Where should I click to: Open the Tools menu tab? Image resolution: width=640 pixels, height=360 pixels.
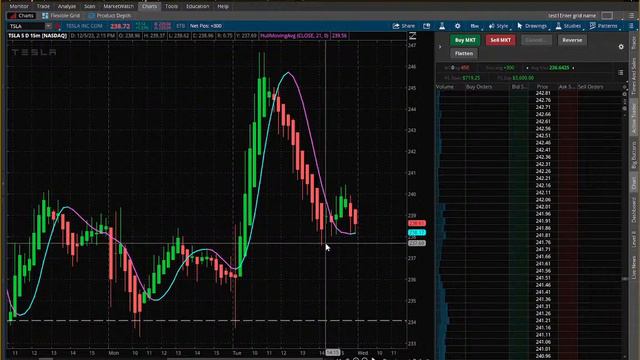pyautogui.click(x=171, y=6)
